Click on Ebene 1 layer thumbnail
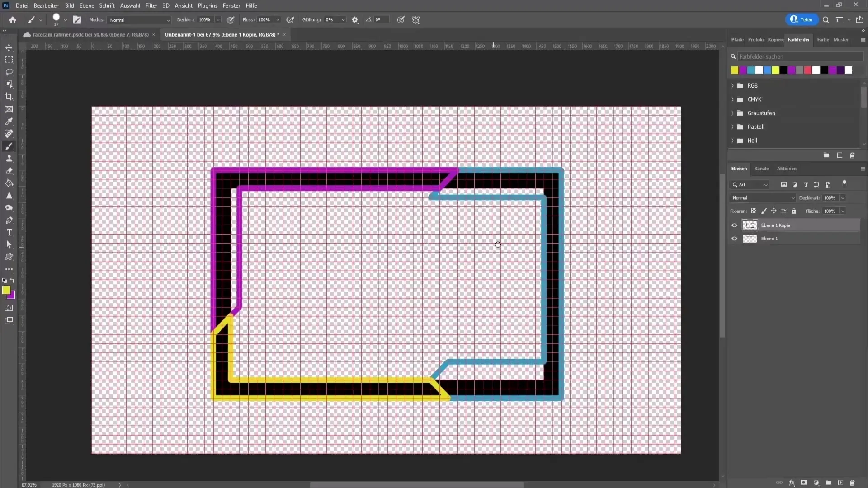The image size is (868, 488). [x=750, y=238]
